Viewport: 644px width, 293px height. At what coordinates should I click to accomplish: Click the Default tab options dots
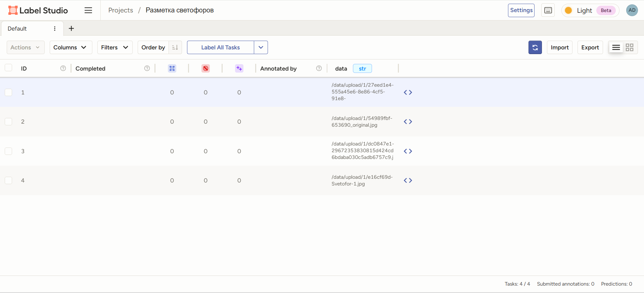(x=55, y=29)
